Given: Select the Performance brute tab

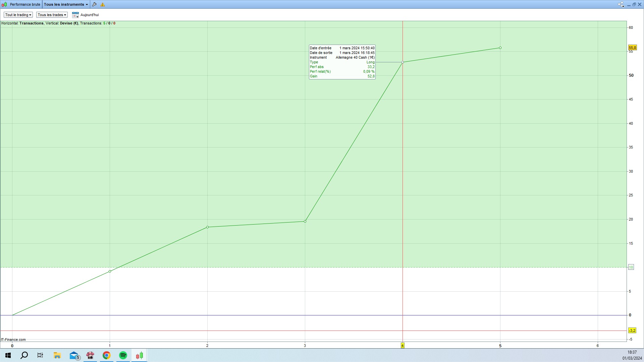Looking at the screenshot, I should pyautogui.click(x=25, y=4).
